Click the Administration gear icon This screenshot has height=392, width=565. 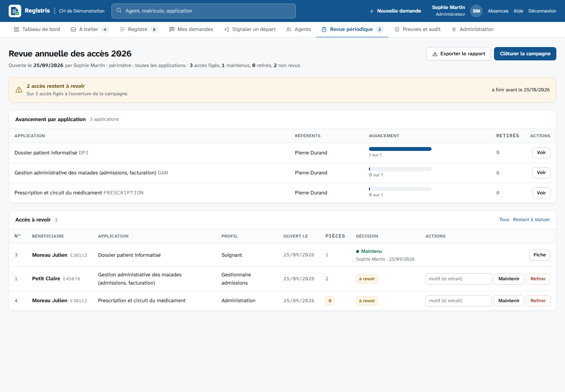pyautogui.click(x=454, y=29)
